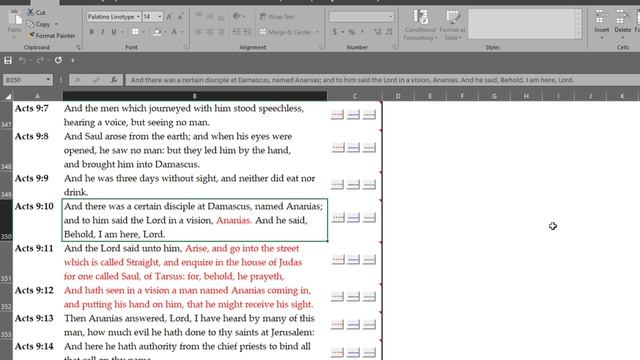Apply Accounting dollar sign format
This screenshot has height=360, width=640.
tap(335, 32)
